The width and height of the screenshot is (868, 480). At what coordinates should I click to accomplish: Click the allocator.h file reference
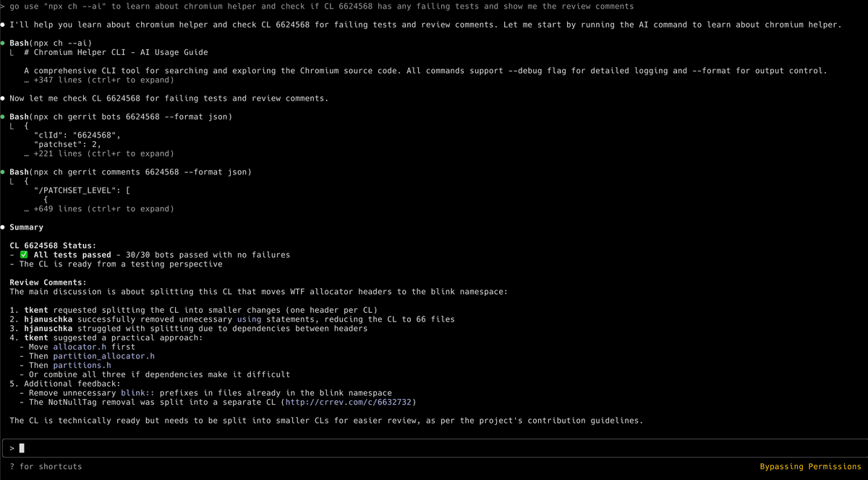80,347
